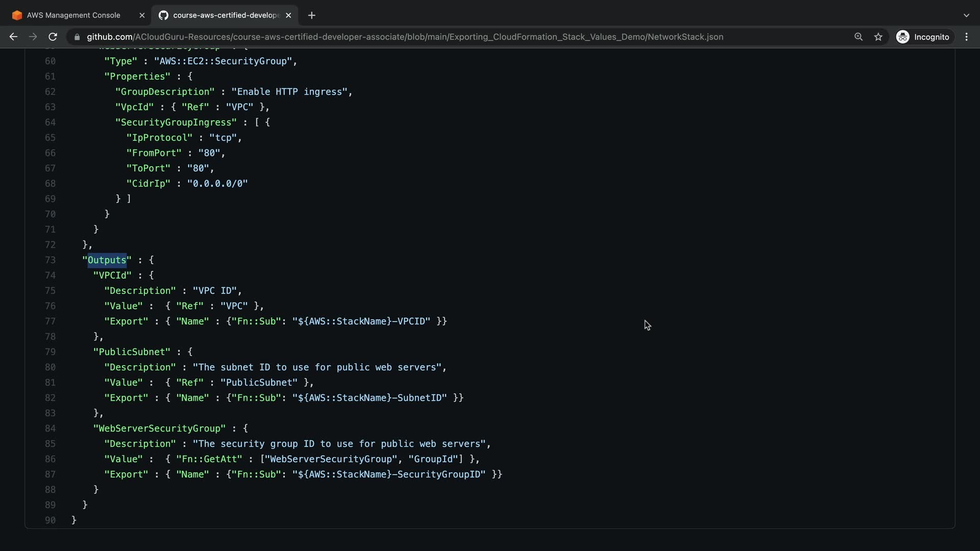This screenshot has width=980, height=551.
Task: Click the highlighted Outputs key text
Action: coord(107,260)
